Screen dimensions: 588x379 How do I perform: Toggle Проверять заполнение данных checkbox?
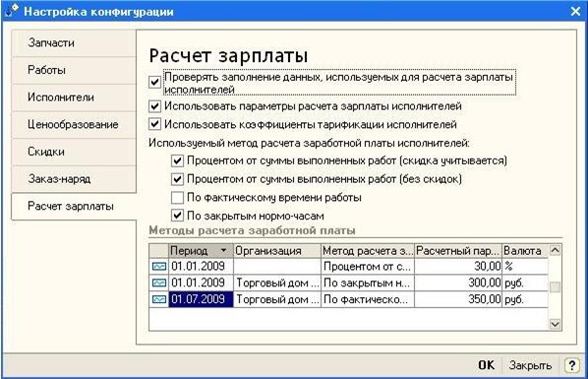(154, 82)
